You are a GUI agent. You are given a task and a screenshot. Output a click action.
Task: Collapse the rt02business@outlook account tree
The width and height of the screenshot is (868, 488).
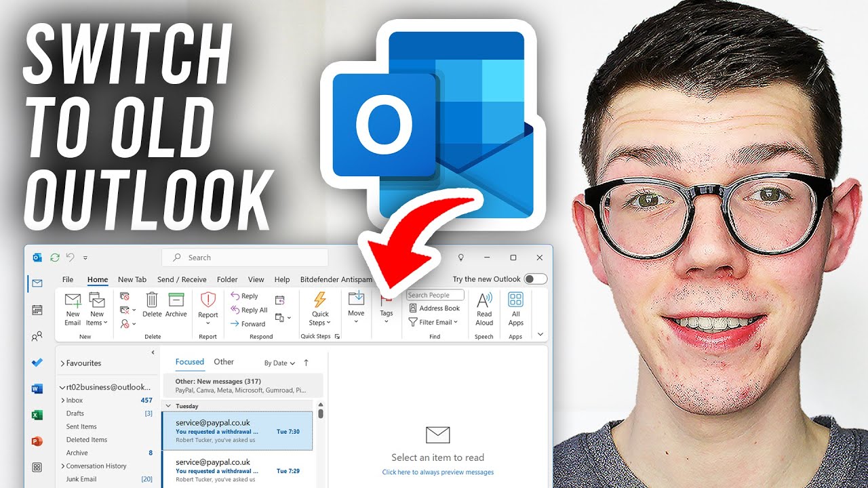(62, 388)
